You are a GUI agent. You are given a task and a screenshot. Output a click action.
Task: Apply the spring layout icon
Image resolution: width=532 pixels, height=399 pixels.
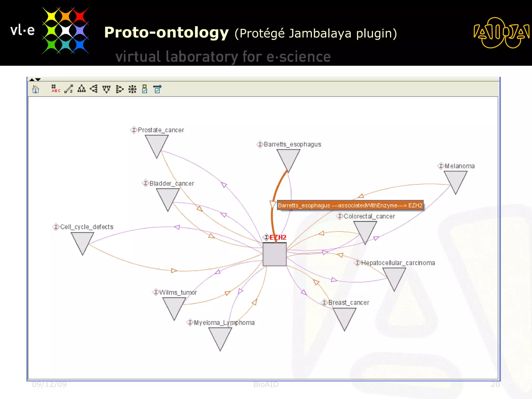[69, 89]
